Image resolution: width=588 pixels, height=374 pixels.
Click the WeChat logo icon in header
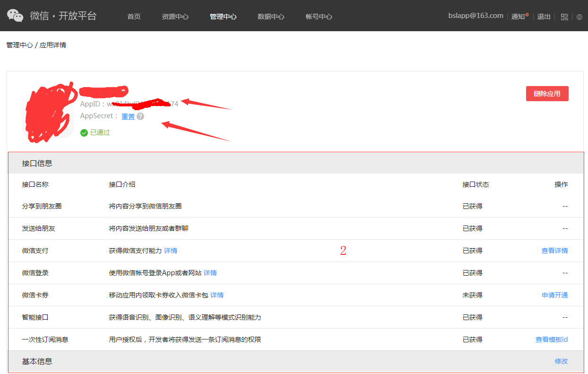pos(15,16)
